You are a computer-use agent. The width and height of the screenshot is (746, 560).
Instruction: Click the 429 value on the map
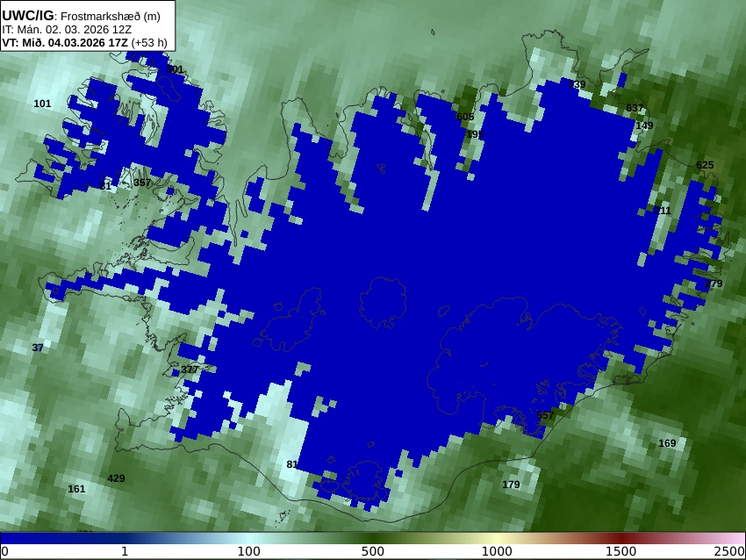click(x=116, y=478)
